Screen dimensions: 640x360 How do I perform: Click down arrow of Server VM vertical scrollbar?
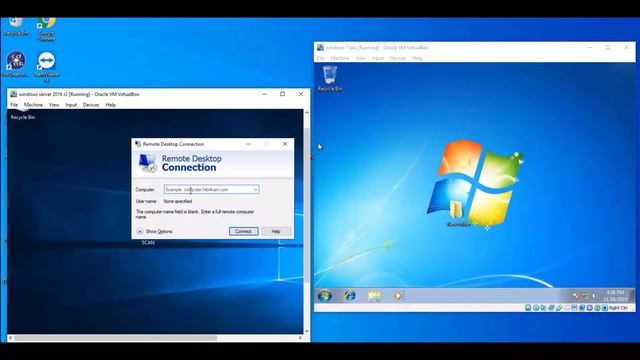307,331
